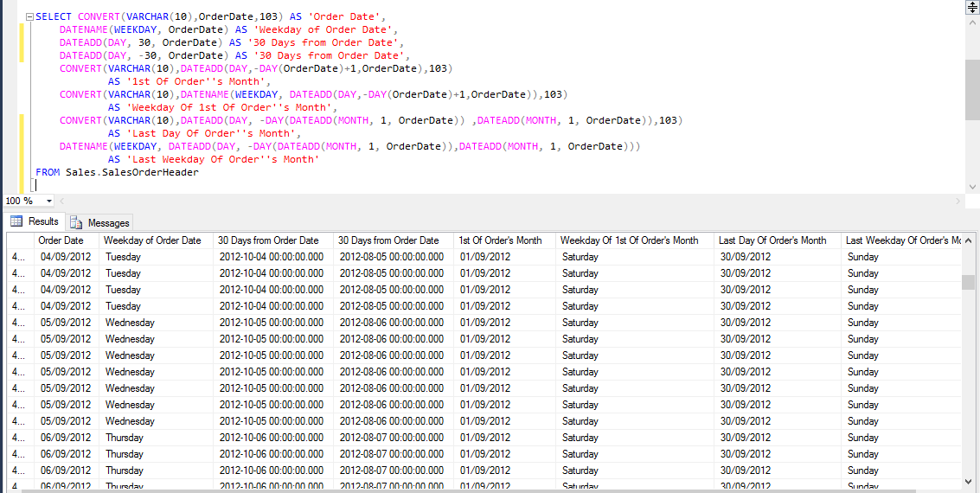
Task: Collapse the SELECT statement outline block
Action: 29,17
